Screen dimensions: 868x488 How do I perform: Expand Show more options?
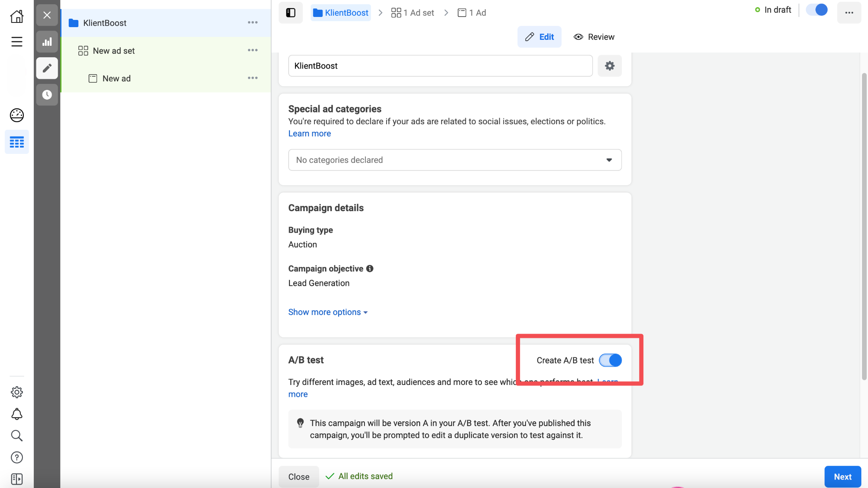[328, 312]
